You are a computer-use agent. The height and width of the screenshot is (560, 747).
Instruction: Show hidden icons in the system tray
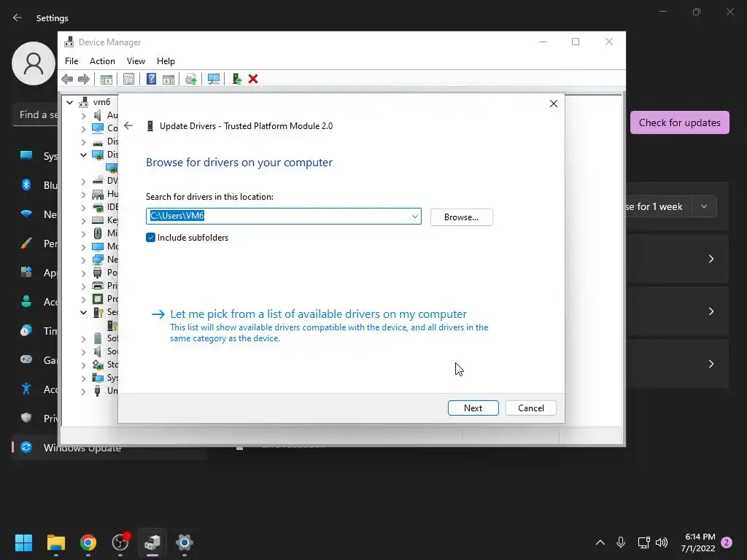pos(600,542)
